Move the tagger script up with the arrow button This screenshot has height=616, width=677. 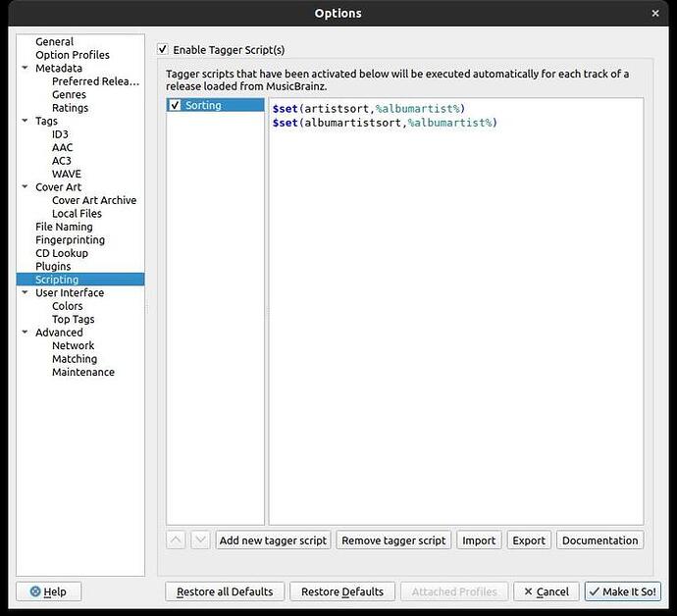176,540
